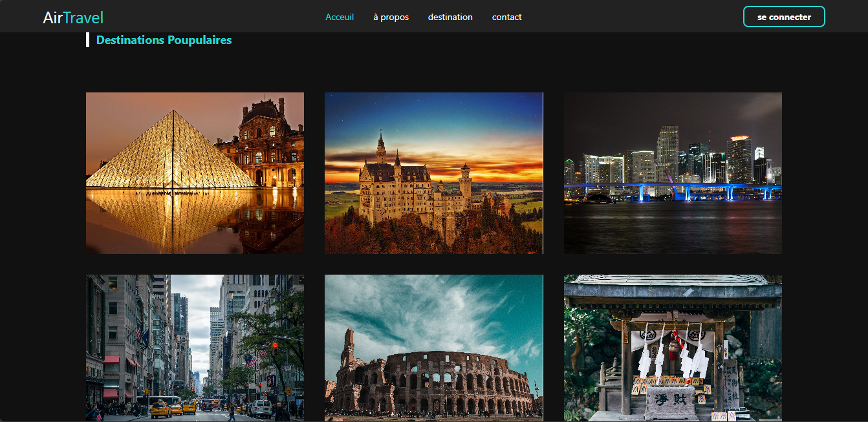Click the white bar beside section heading
Viewport: 868px width, 422px height.
(87, 39)
